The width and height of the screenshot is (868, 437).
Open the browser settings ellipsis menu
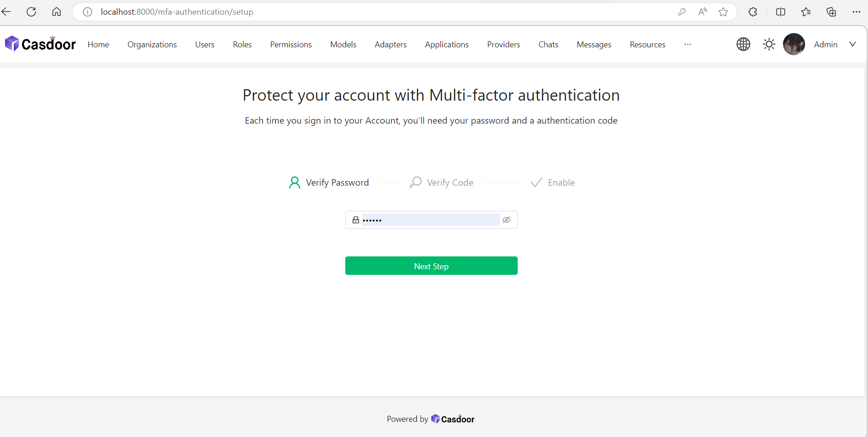857,12
